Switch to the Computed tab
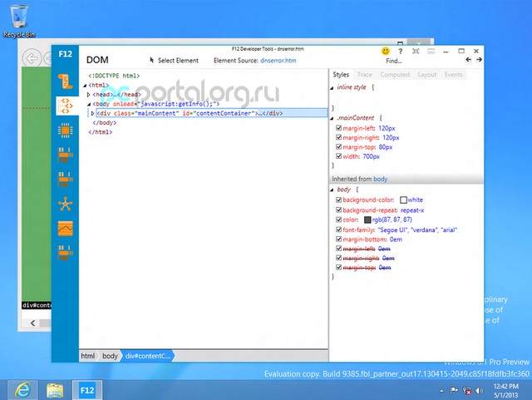The image size is (532, 400). pos(395,74)
